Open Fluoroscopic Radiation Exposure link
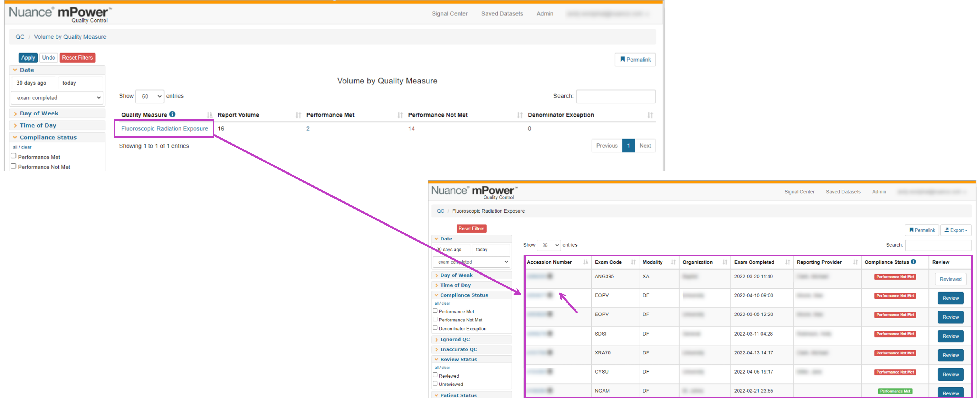This screenshot has width=980, height=398. [x=164, y=128]
